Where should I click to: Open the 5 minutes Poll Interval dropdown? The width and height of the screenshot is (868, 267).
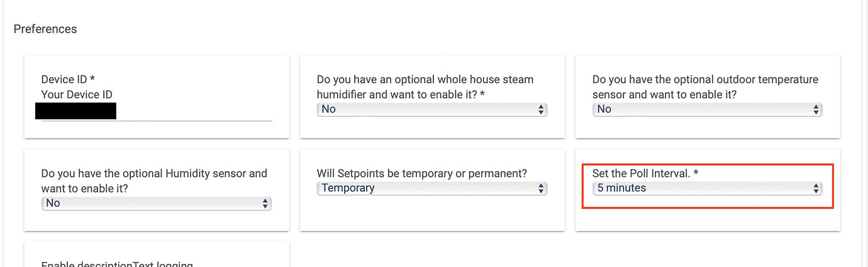[707, 188]
